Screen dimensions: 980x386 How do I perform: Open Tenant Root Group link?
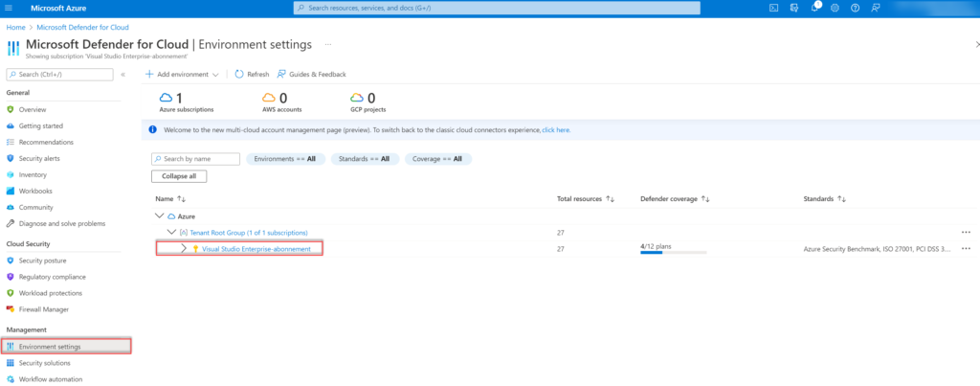pos(249,232)
